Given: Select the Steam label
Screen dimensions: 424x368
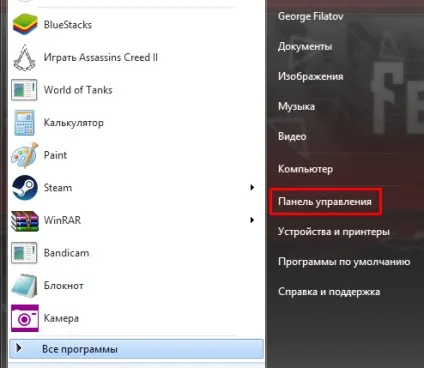Looking at the screenshot, I should click(58, 188).
